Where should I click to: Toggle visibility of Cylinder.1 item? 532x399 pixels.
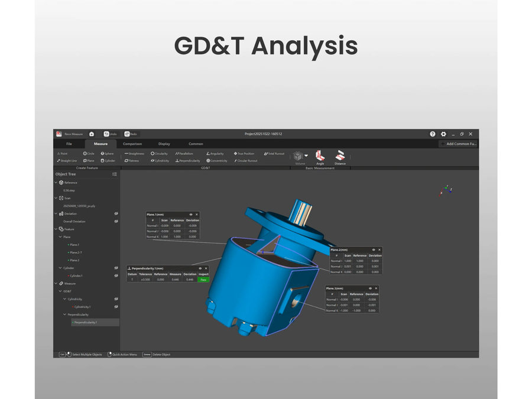(116, 276)
